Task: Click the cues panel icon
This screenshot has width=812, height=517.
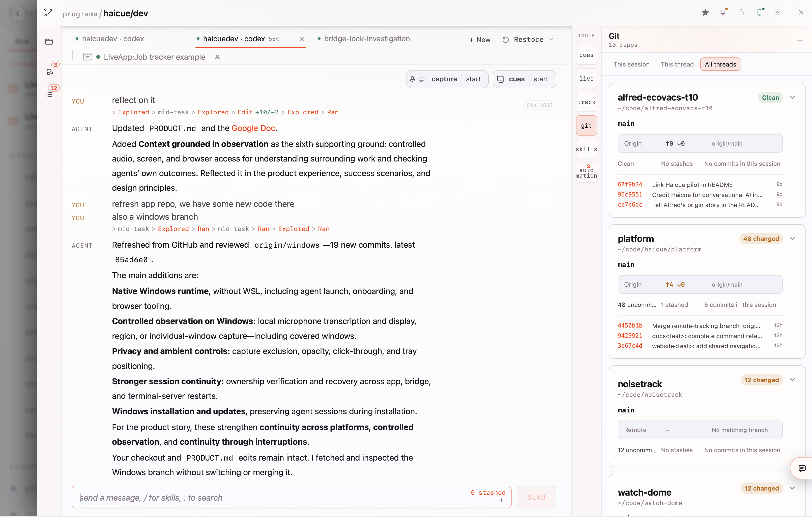Action: tap(501, 79)
